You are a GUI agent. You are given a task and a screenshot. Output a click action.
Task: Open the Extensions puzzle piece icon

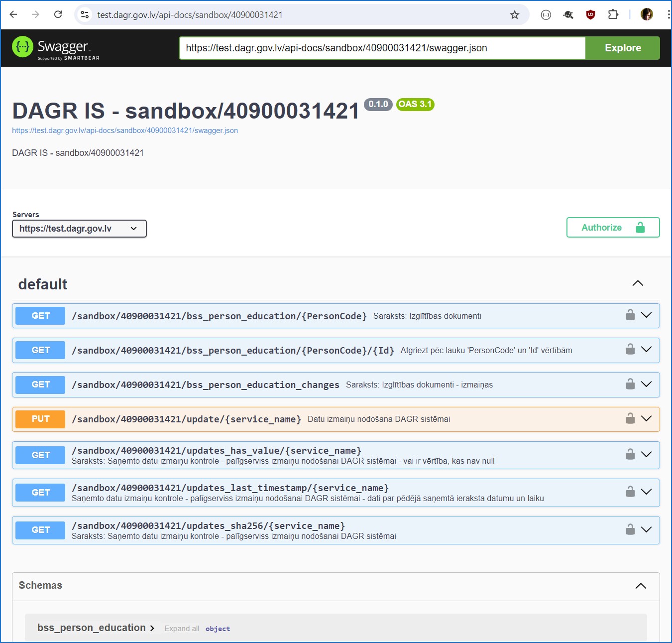[613, 14]
